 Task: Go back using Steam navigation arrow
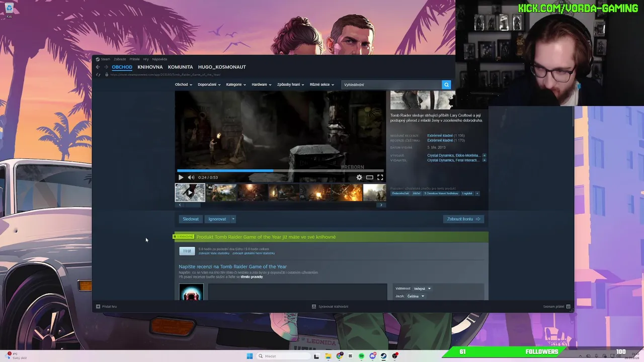point(98,67)
